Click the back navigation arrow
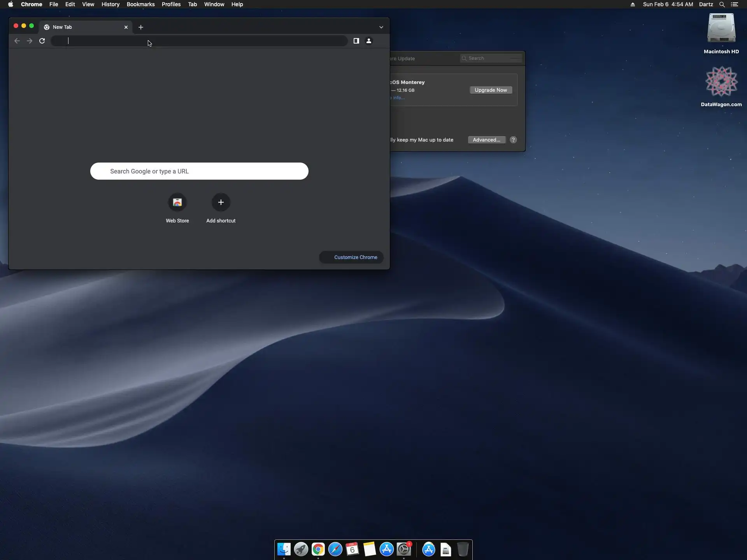The image size is (747, 560). 17,41
